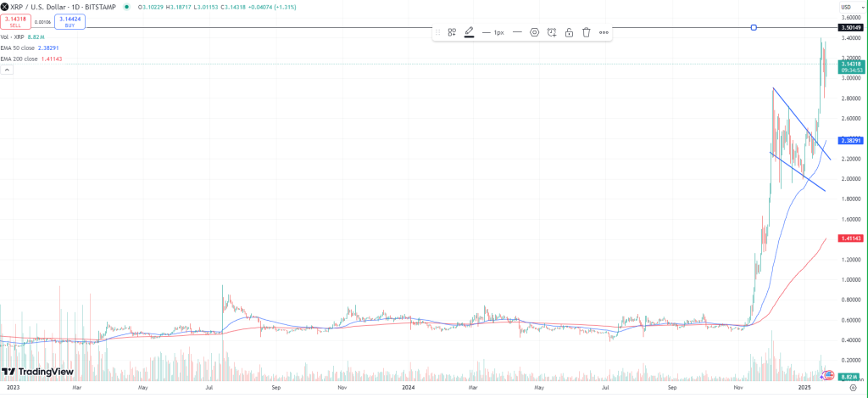Open drawing settings hexagon icon in toolbar
Screen dimensions: 868x398
534,32
